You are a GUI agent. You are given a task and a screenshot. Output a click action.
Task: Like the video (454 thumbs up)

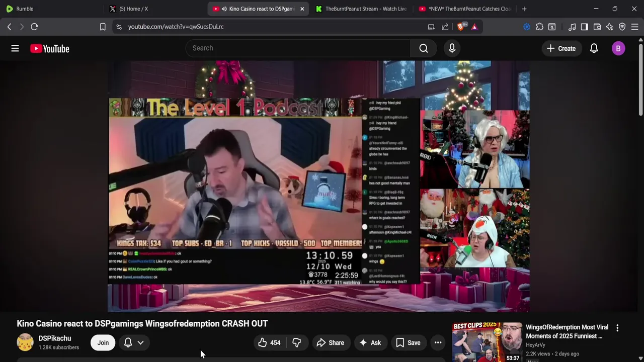270,343
